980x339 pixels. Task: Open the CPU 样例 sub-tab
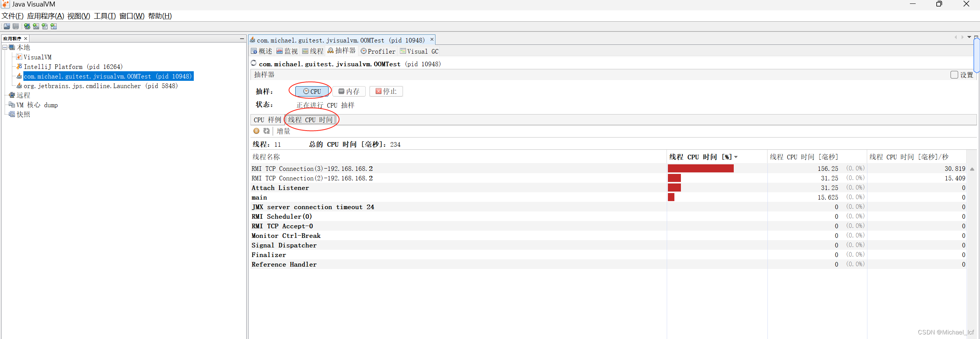tap(267, 120)
